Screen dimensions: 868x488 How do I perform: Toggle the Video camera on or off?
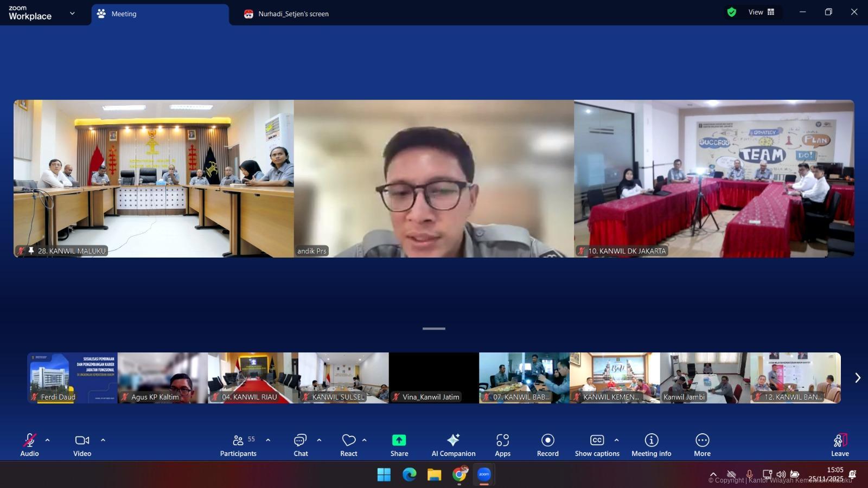tap(82, 445)
